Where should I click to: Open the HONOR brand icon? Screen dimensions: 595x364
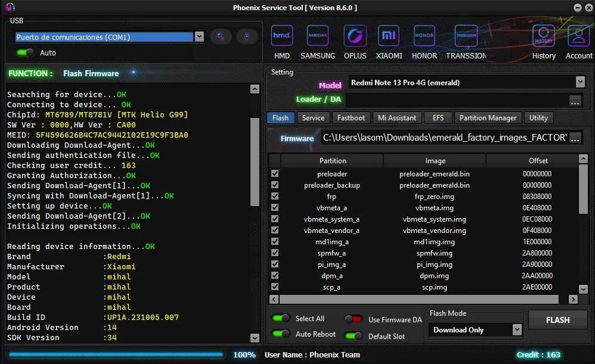424,36
